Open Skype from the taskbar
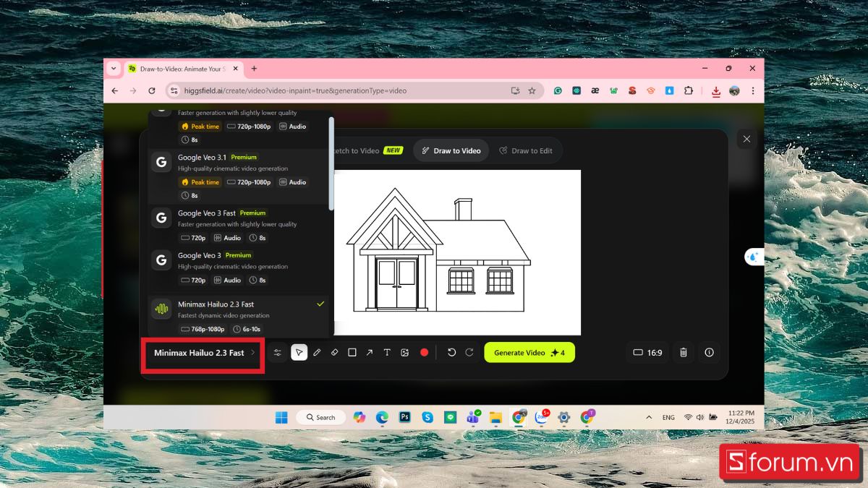The height and width of the screenshot is (488, 868). pos(427,417)
